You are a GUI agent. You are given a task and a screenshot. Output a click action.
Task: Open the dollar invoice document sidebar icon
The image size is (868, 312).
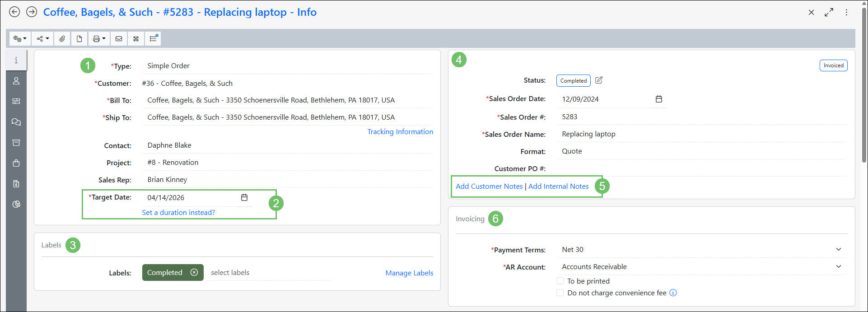click(x=16, y=184)
